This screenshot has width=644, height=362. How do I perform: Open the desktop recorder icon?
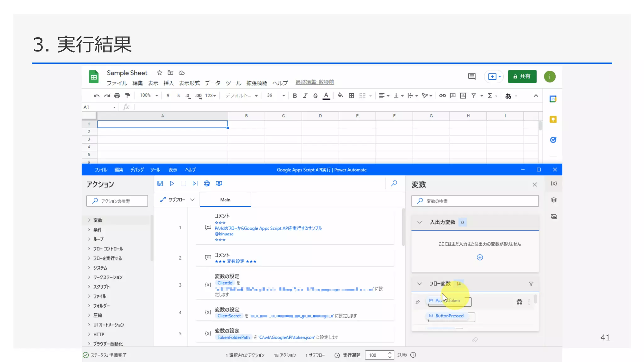219,184
